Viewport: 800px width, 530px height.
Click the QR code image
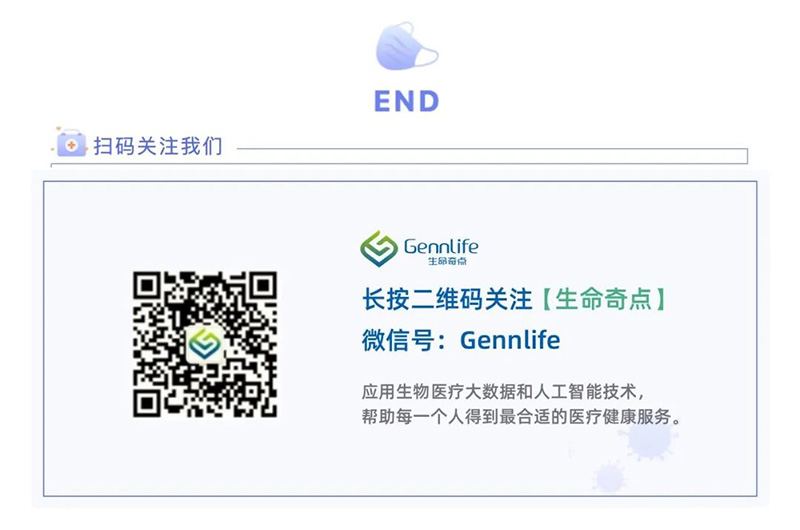click(205, 344)
